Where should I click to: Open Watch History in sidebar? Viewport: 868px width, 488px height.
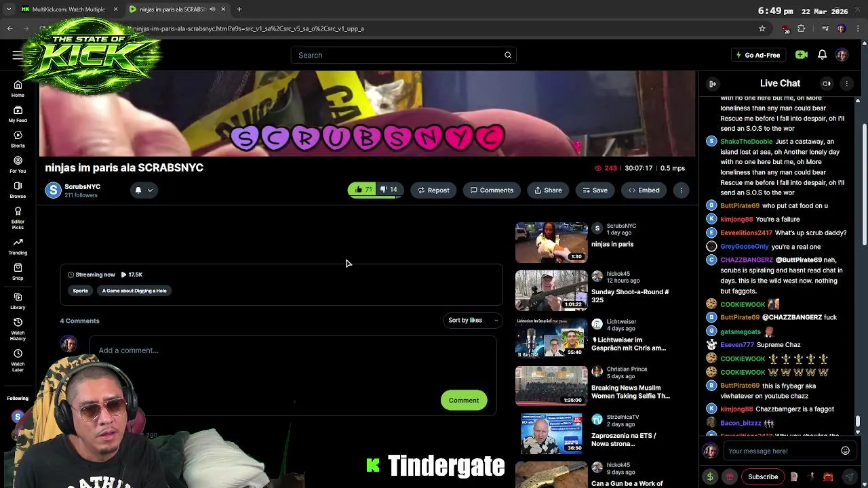18,327
